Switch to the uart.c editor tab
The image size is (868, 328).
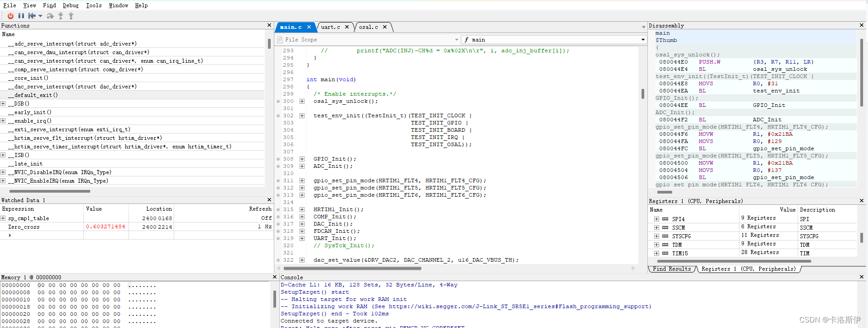coord(331,27)
